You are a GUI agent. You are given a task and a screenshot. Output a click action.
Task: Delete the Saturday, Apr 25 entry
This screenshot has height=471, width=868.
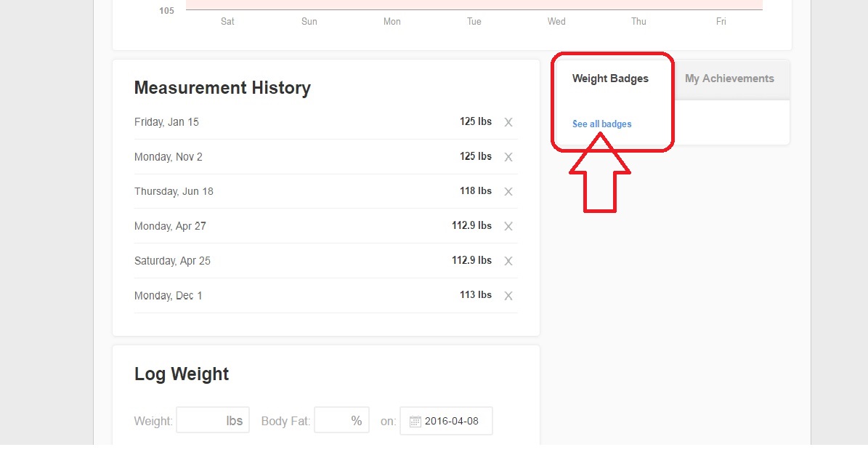(x=508, y=261)
